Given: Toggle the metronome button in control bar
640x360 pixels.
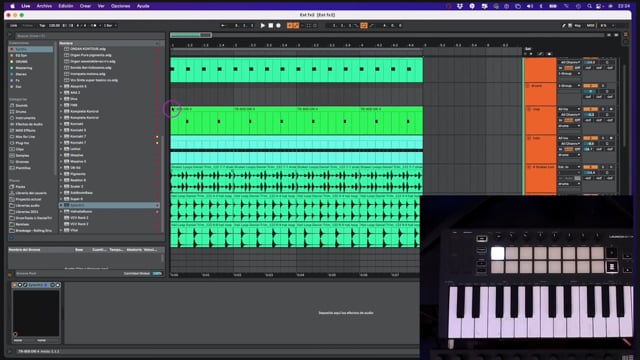Looking at the screenshot, I should [93, 25].
